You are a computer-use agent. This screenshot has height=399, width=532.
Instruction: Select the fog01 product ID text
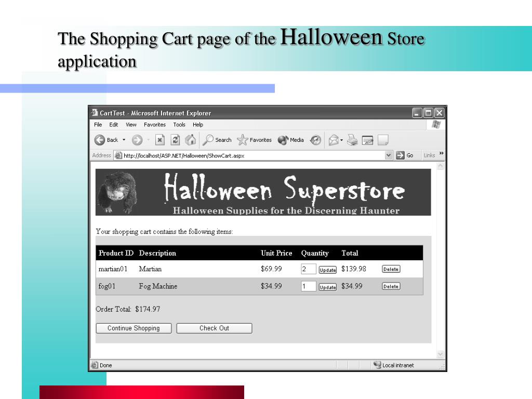click(x=107, y=286)
